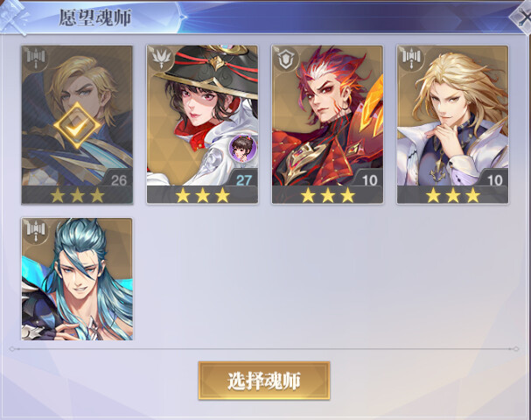The image size is (531, 420).
Task: Click the shield class icon on red hero
Action: click(285, 59)
